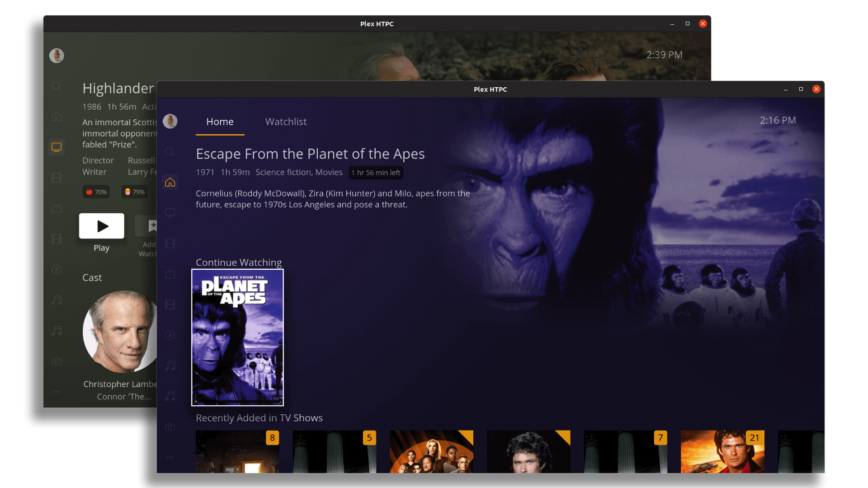Open Live TV antenna icon in back window sidebar
This screenshot has height=488, width=868.
(57, 208)
